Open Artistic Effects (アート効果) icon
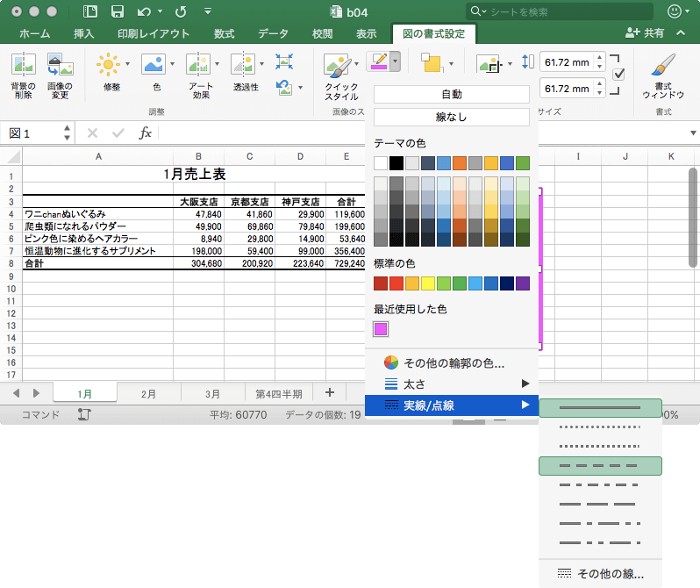Screen dimensions: 700x588 198,64
